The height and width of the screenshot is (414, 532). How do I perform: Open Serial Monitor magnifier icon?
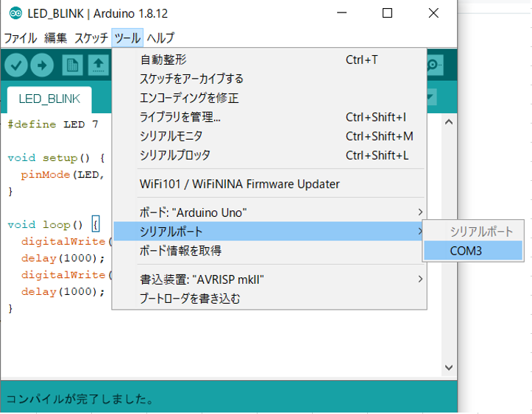433,65
